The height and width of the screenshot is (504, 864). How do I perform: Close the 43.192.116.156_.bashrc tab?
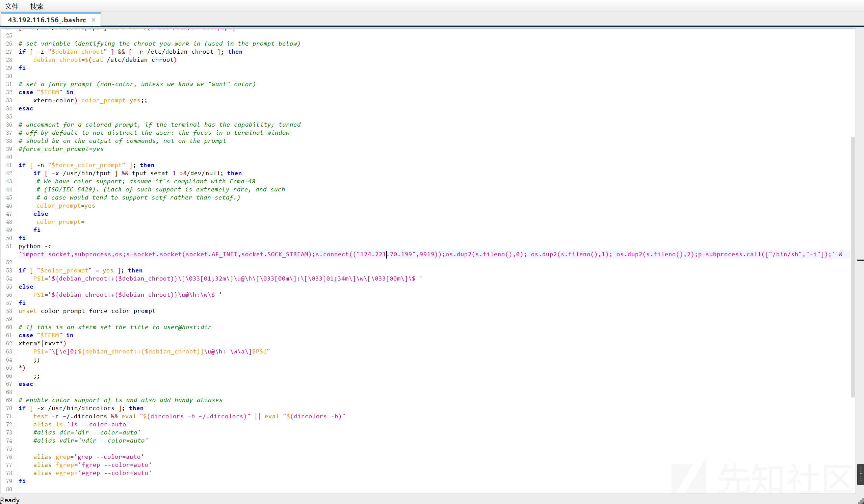(93, 20)
